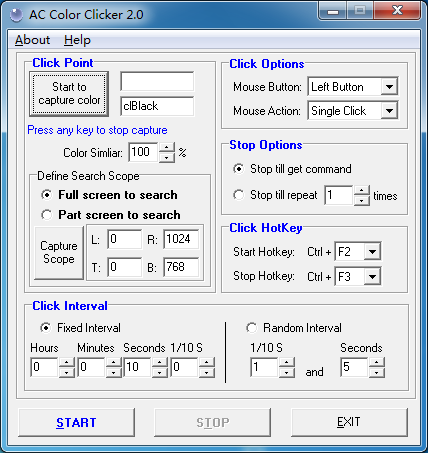Screen dimensions: 428x453
Task: Open the Help menu
Action: click(77, 40)
